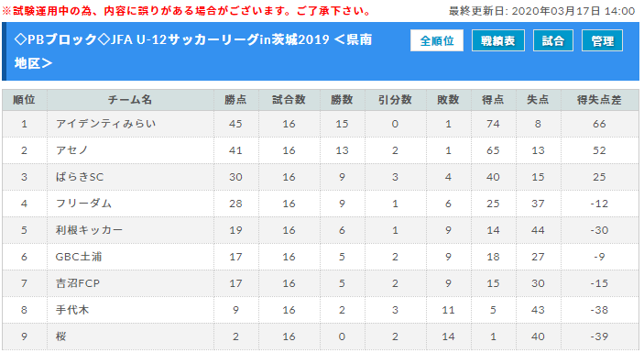The width and height of the screenshot is (644, 353).
Task: Click team 利根キッカー
Action: pos(89,230)
